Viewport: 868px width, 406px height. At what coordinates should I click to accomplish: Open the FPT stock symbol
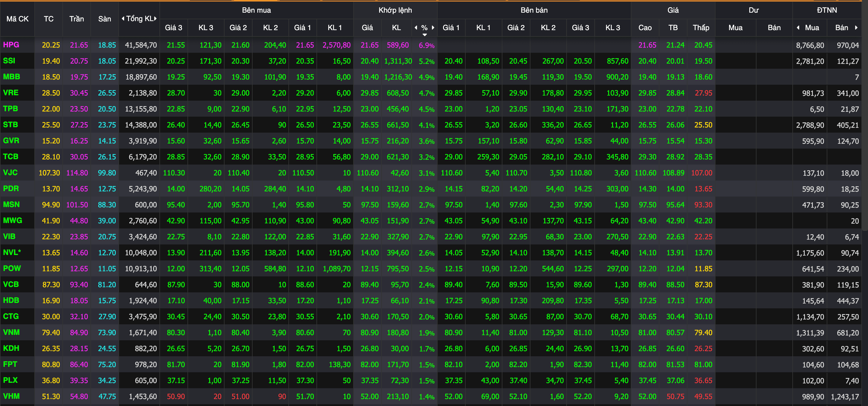click(x=10, y=364)
